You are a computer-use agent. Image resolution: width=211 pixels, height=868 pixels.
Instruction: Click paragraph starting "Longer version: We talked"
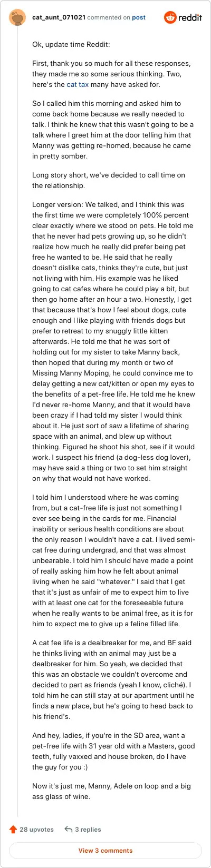tap(113, 341)
